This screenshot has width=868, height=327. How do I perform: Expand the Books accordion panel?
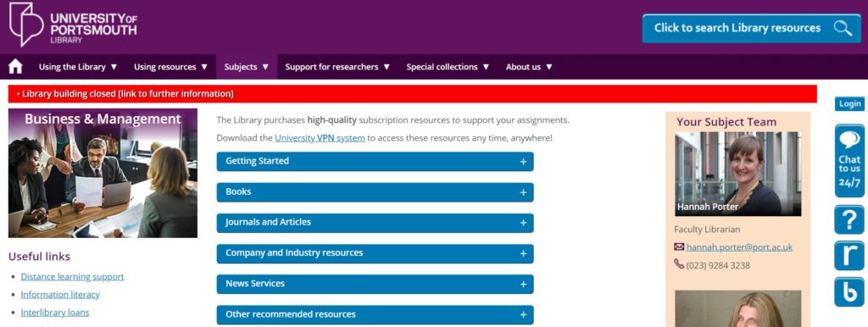point(375,192)
